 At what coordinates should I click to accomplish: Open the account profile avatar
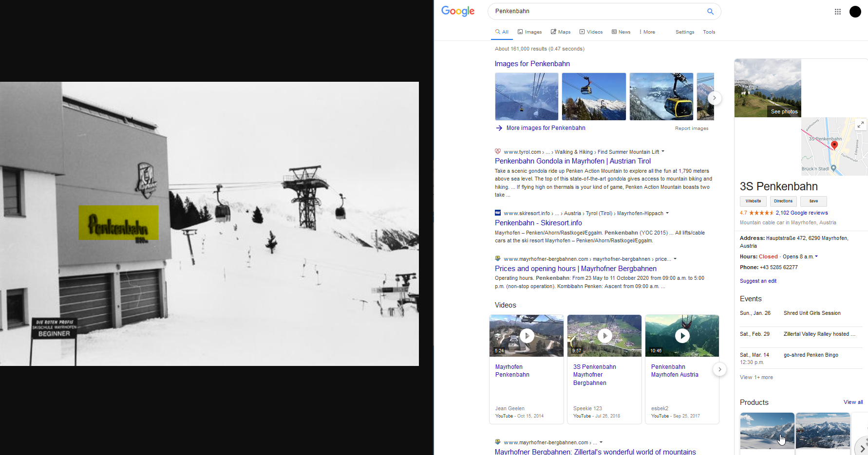[855, 12]
